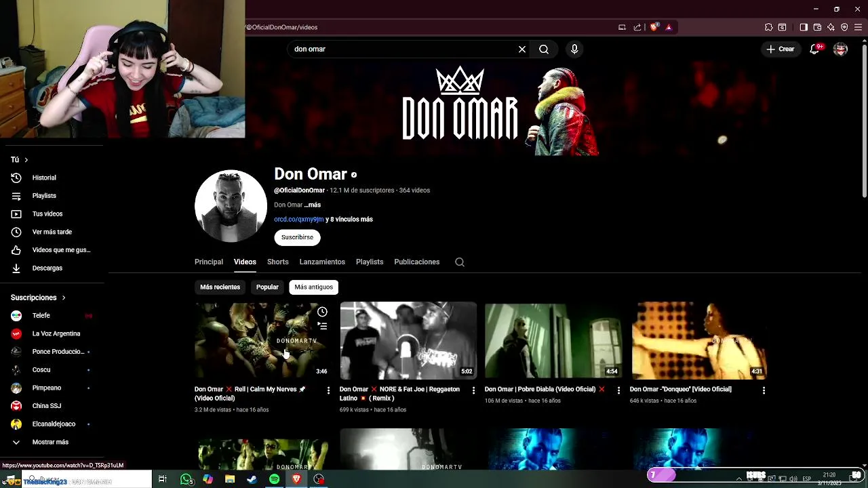Click Add to queue icon on first thumbnail
Image resolution: width=868 pixels, height=488 pixels.
[x=322, y=326]
